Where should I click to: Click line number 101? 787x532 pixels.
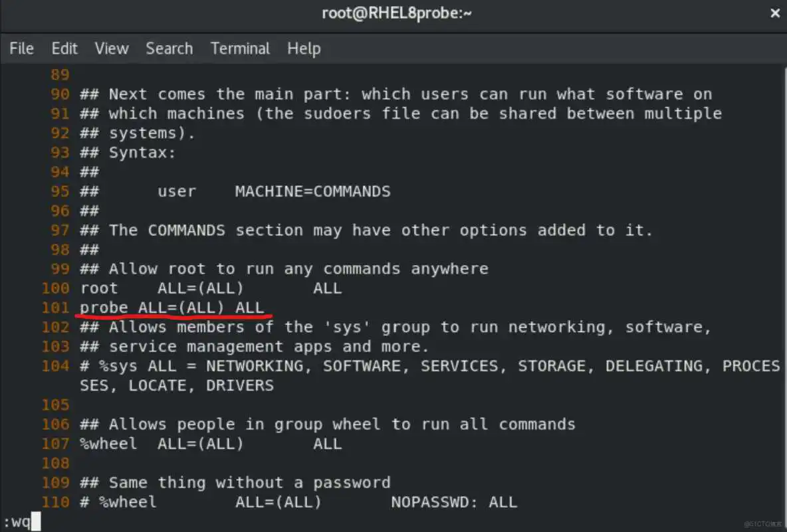pos(55,307)
